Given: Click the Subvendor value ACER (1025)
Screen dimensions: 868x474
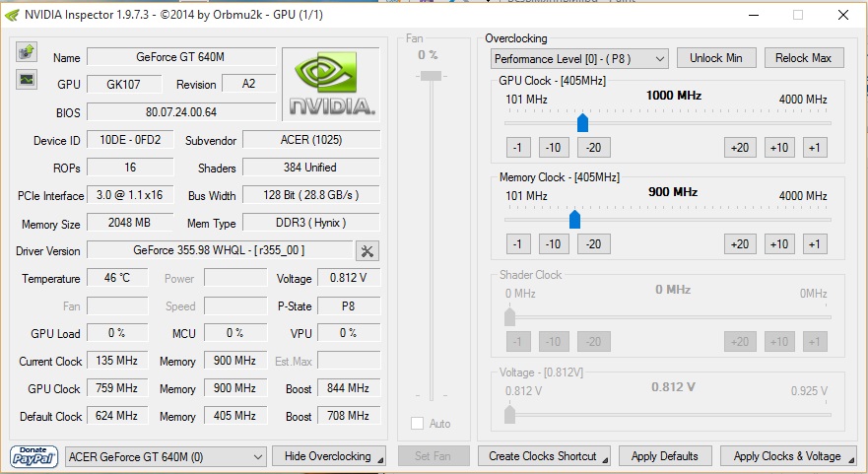Looking at the screenshot, I should pyautogui.click(x=311, y=140).
